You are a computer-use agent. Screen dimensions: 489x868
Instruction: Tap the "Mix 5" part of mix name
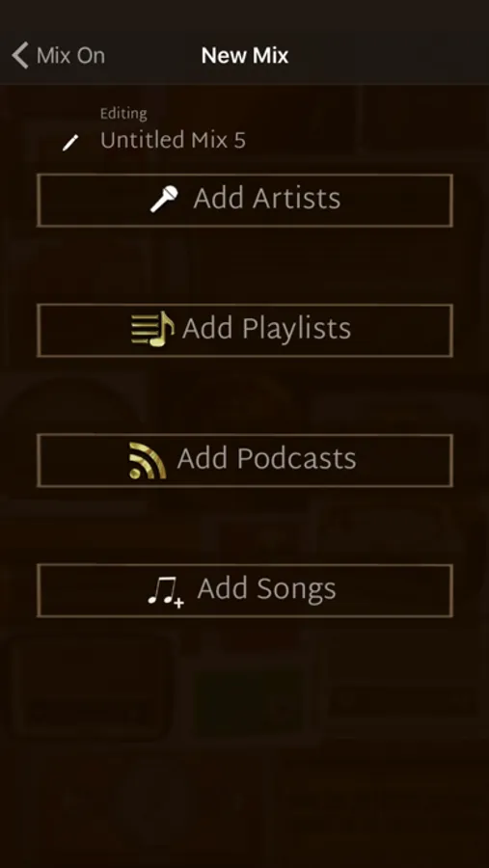tap(218, 140)
